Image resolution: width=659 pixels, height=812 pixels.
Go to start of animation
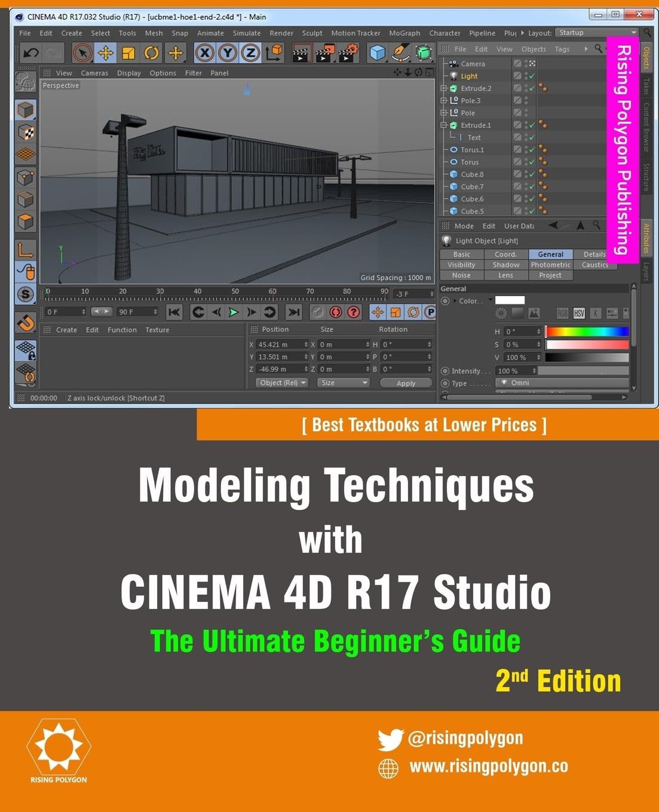click(174, 312)
